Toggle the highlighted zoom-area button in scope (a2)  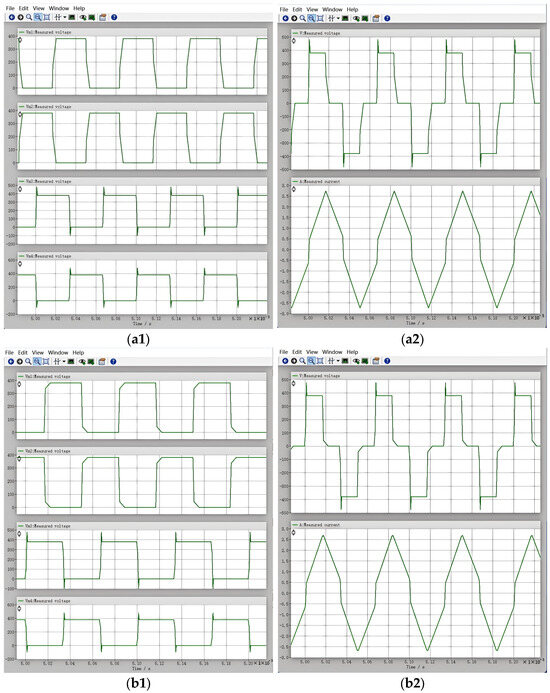311,18
